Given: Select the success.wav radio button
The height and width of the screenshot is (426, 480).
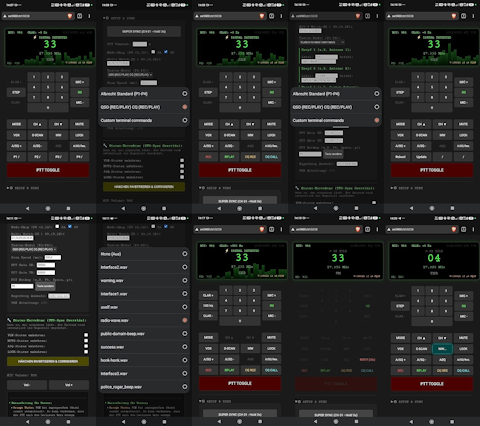Looking at the screenshot, I should click(185, 347).
